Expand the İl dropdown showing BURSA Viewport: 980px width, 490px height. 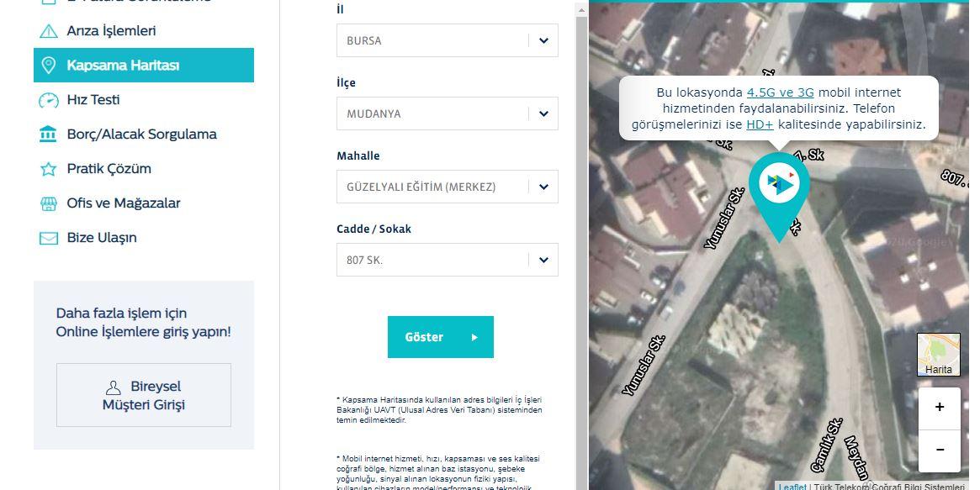pyautogui.click(x=447, y=40)
